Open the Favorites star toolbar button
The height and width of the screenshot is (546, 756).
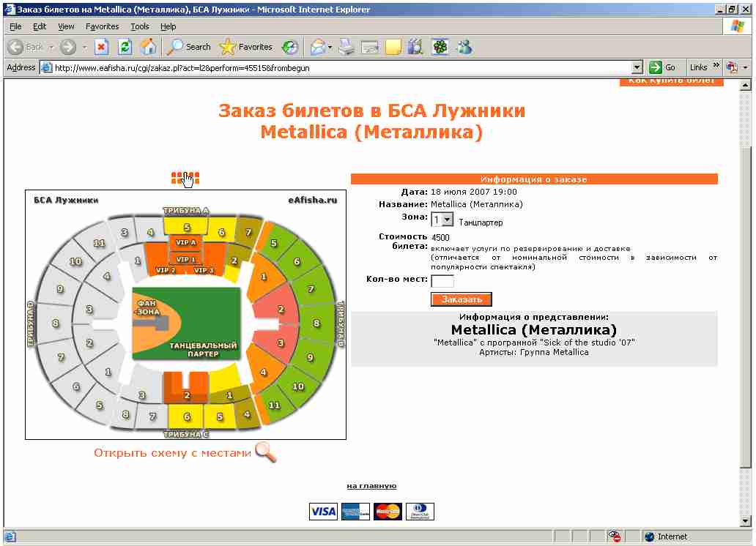246,47
